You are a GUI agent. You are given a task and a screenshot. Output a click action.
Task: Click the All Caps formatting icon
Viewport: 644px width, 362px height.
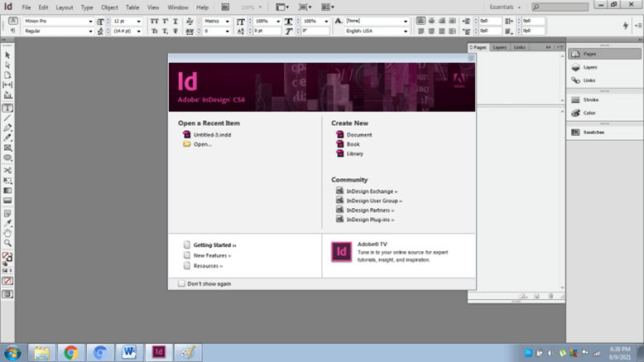[x=155, y=21]
